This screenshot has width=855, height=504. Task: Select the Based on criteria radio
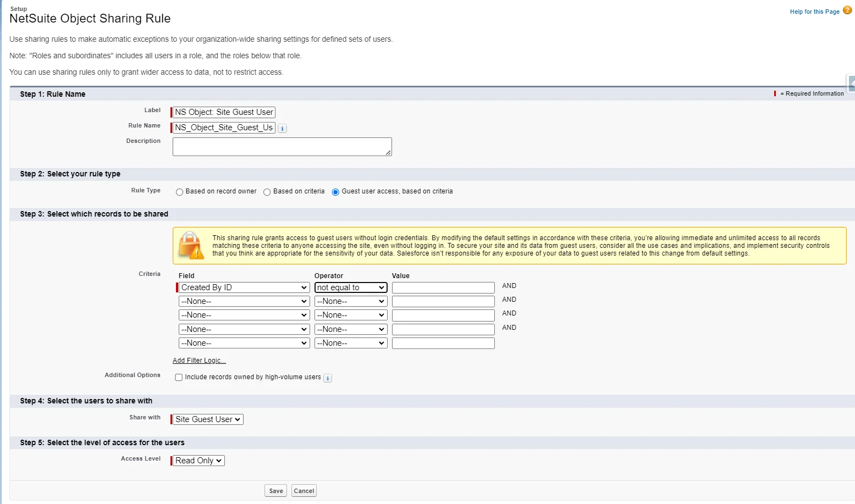(267, 192)
